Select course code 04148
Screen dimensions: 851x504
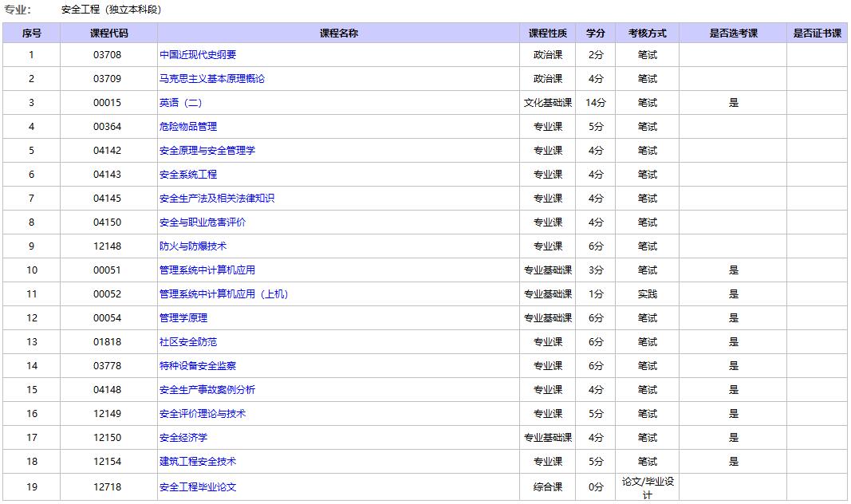pos(108,389)
